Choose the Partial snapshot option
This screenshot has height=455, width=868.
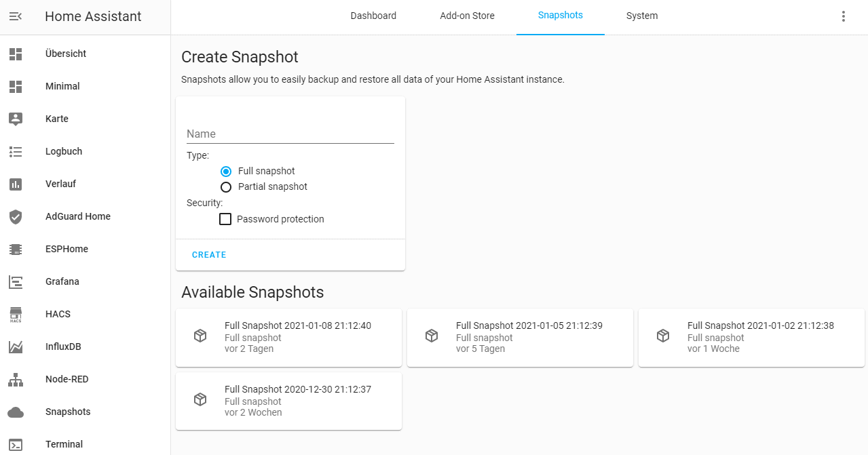(x=225, y=186)
